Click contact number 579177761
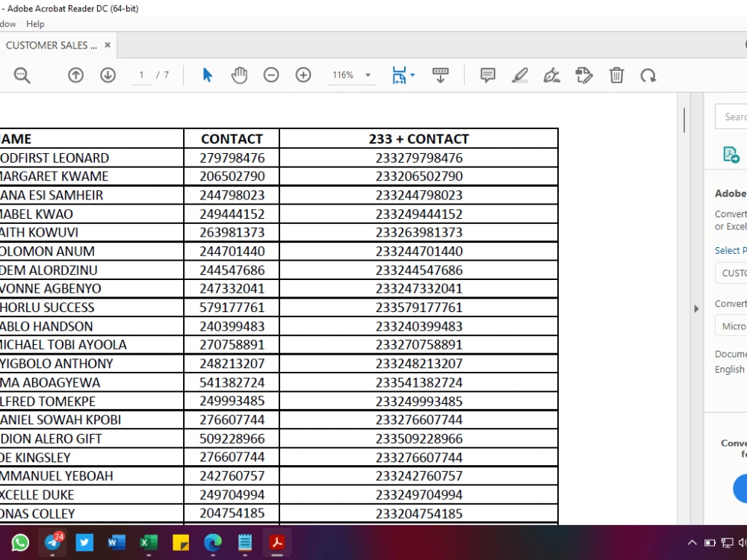 [232, 308]
